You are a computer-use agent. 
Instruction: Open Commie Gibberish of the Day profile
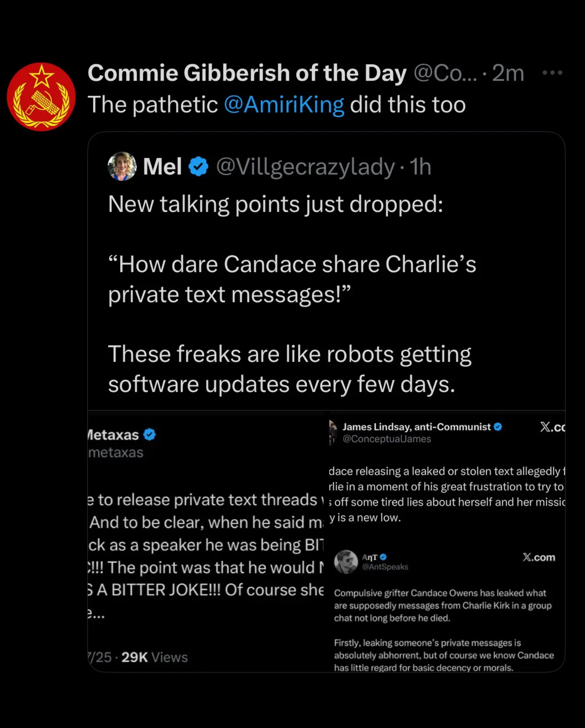coord(246,73)
